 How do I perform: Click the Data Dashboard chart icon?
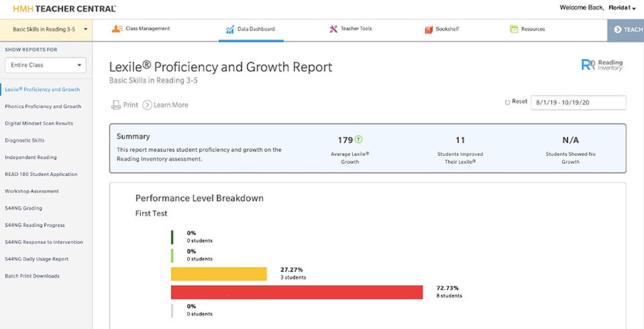tap(230, 29)
